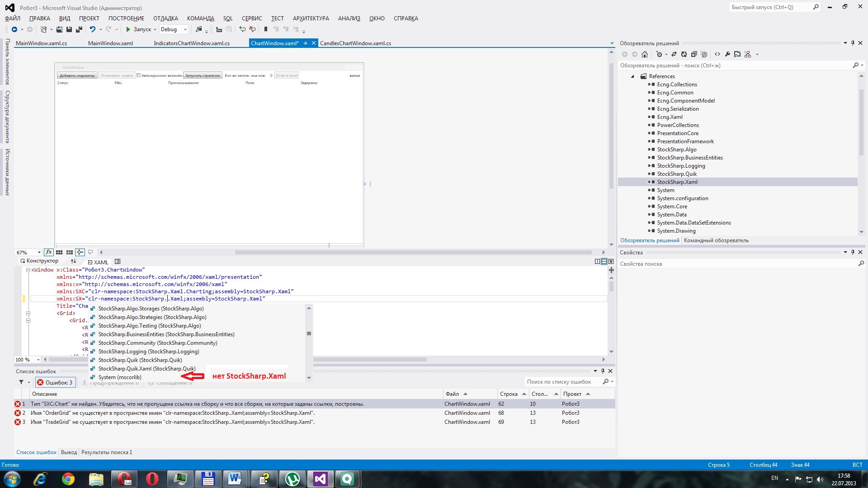Click the Pending Changes Filter clock icon
This screenshot has width=868, height=488.
pos(659,54)
